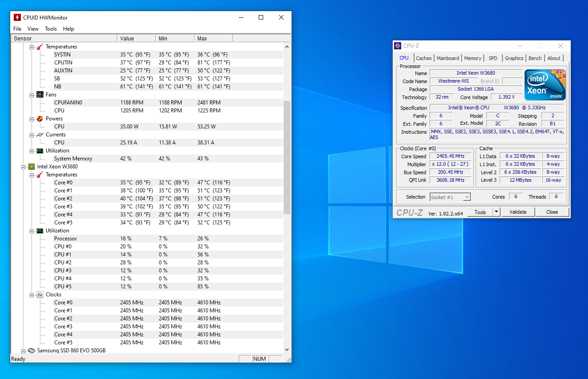This screenshot has width=588, height=379.
Task: Open the Tools dropdown arrow in CPU-Z
Action: [x=497, y=212]
